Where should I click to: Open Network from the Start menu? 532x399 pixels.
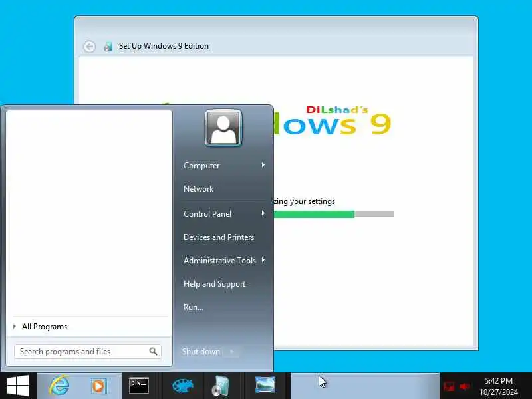pos(198,189)
